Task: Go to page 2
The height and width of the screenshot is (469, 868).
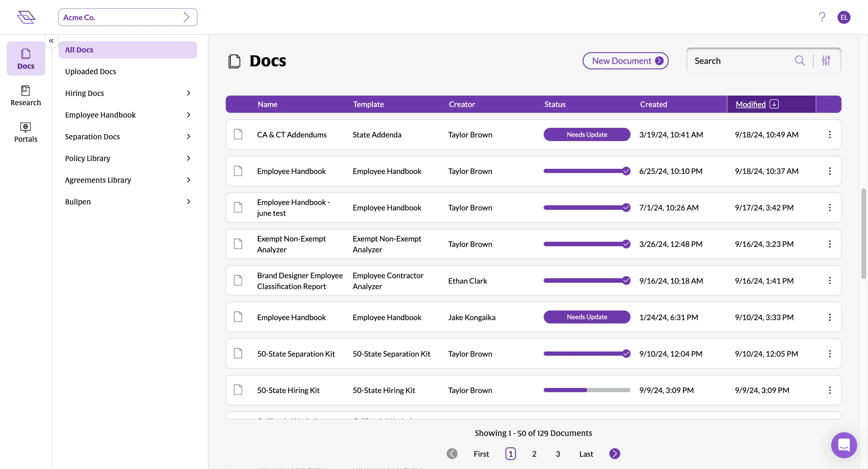Action: coord(534,454)
